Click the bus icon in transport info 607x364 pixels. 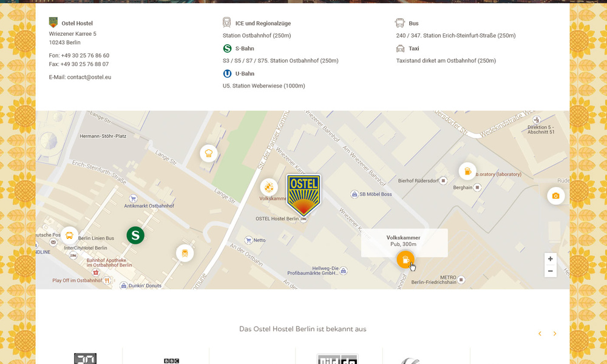tap(400, 23)
